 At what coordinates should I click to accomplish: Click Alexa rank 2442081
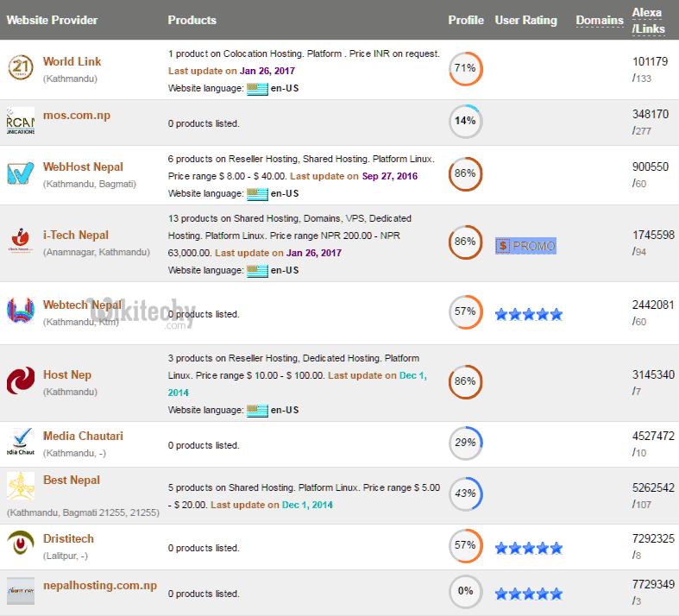653,305
